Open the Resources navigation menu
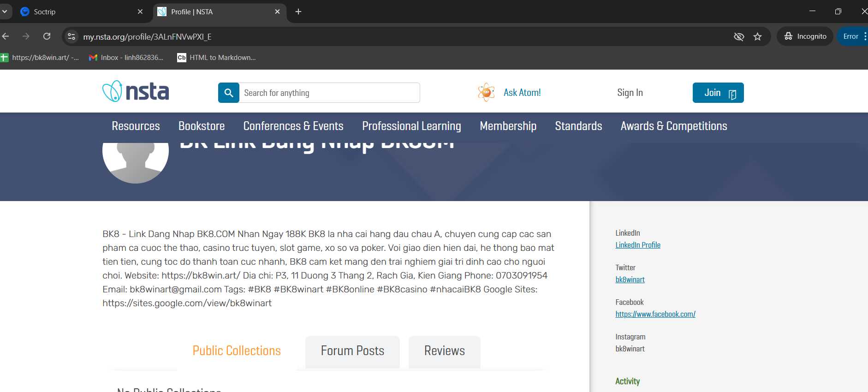The image size is (868, 392). pyautogui.click(x=136, y=126)
